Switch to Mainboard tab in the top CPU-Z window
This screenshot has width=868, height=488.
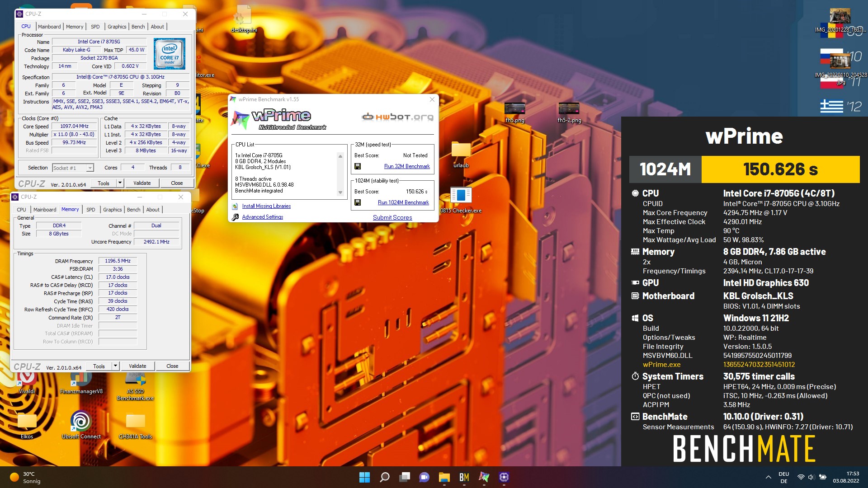49,27
